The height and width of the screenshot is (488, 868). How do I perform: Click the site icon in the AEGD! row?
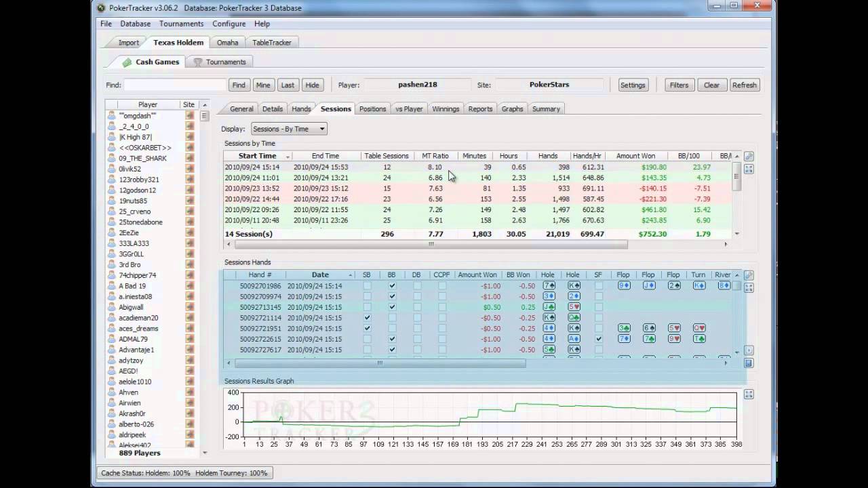[x=190, y=371]
